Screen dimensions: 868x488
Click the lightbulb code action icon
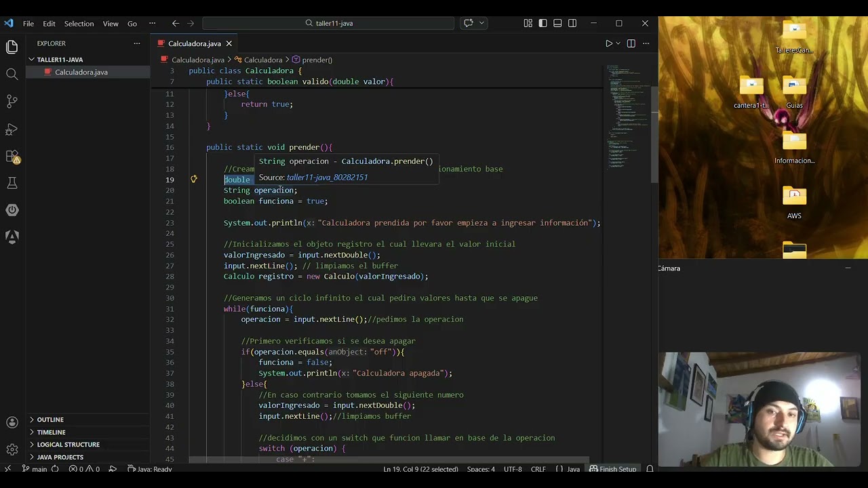193,180
